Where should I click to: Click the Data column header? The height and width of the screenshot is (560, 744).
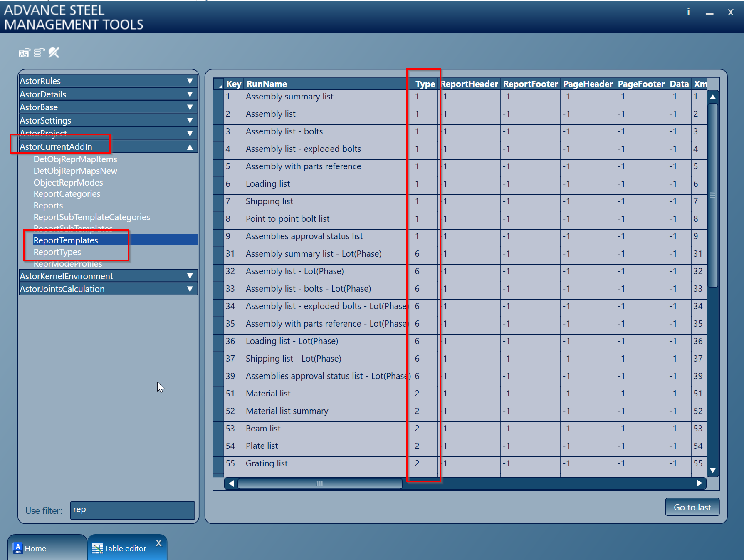(x=679, y=84)
